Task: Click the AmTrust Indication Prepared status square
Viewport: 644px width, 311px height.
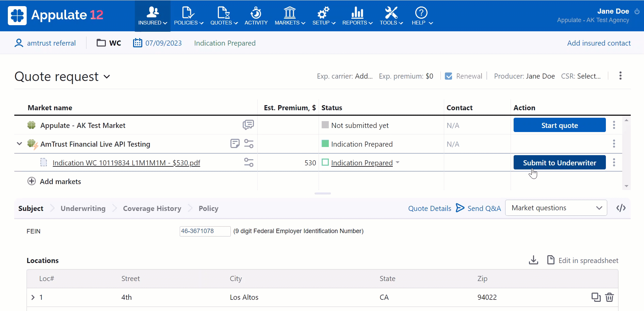Action: [325, 144]
